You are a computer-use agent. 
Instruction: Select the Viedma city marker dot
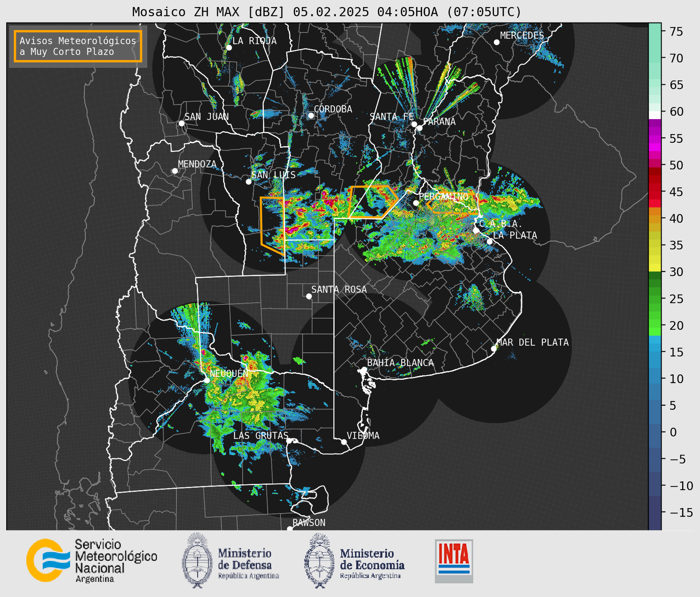click(x=344, y=442)
